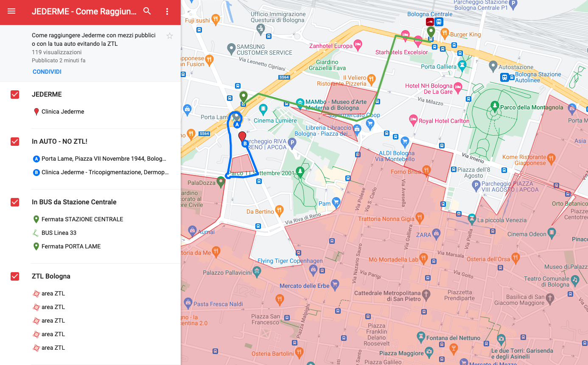Click the Porta Galliera landmark icon

coord(462,65)
